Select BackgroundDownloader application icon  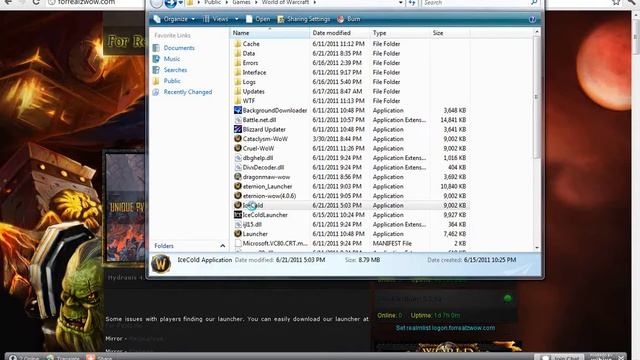[x=238, y=110]
